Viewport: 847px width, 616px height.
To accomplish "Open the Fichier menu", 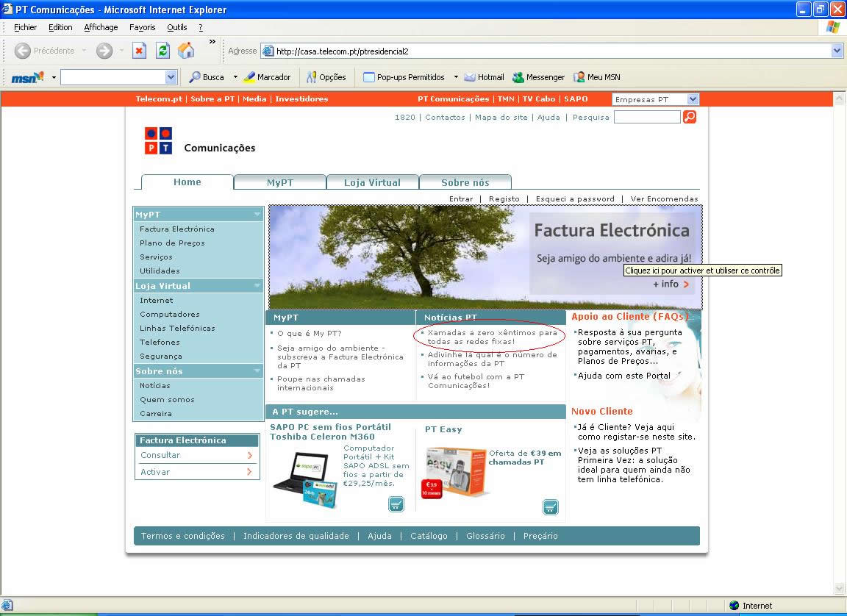I will click(26, 27).
